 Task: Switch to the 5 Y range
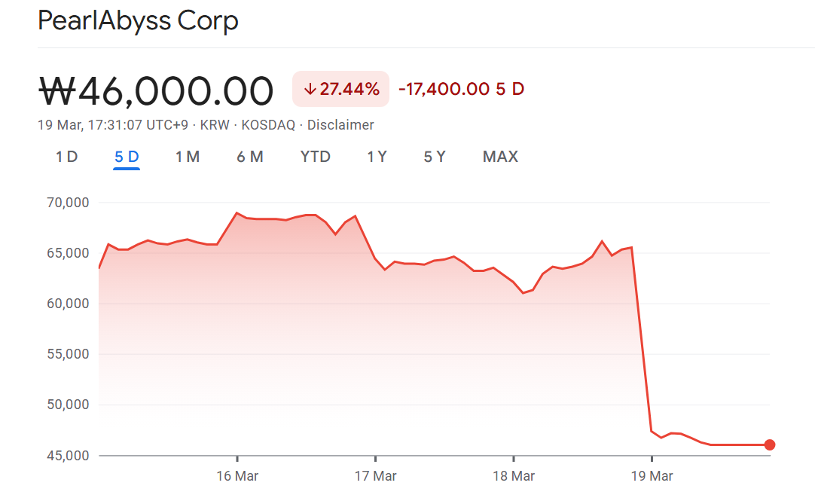[x=435, y=157]
